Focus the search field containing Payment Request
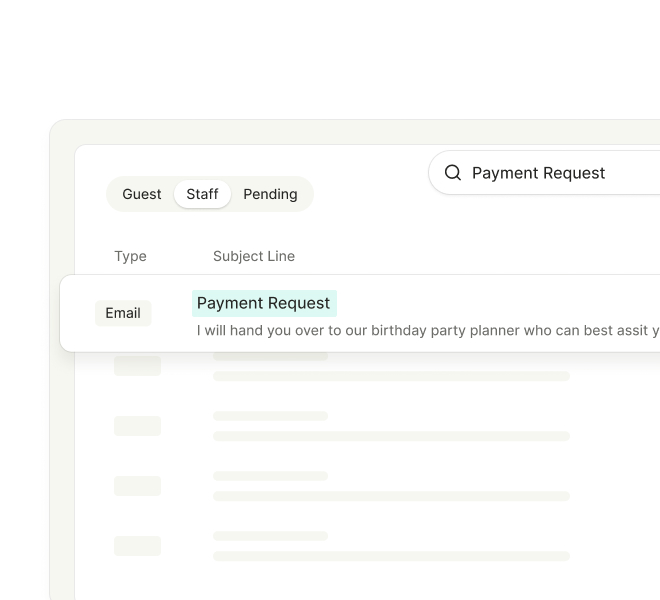This screenshot has width=660, height=600. coord(544,173)
